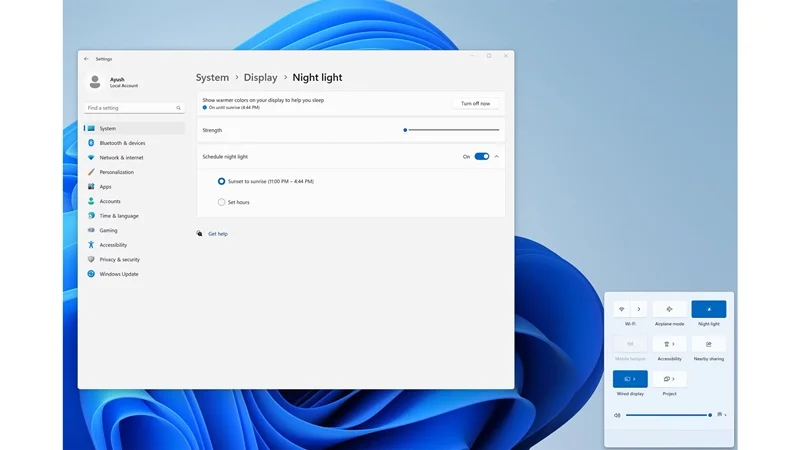Select the Set hours option
Image resolution: width=800 pixels, height=450 pixels.
pyautogui.click(x=221, y=202)
